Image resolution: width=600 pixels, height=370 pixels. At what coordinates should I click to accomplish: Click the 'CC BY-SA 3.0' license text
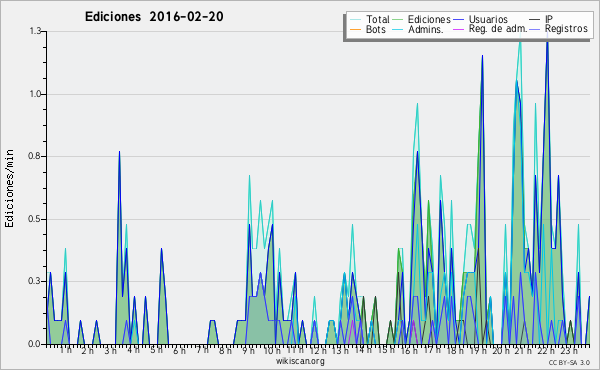569,363
